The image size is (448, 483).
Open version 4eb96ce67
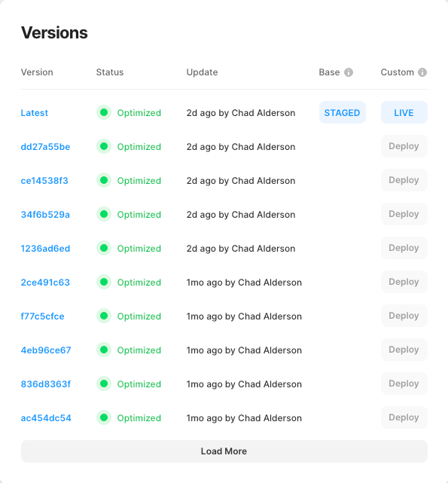pos(46,350)
